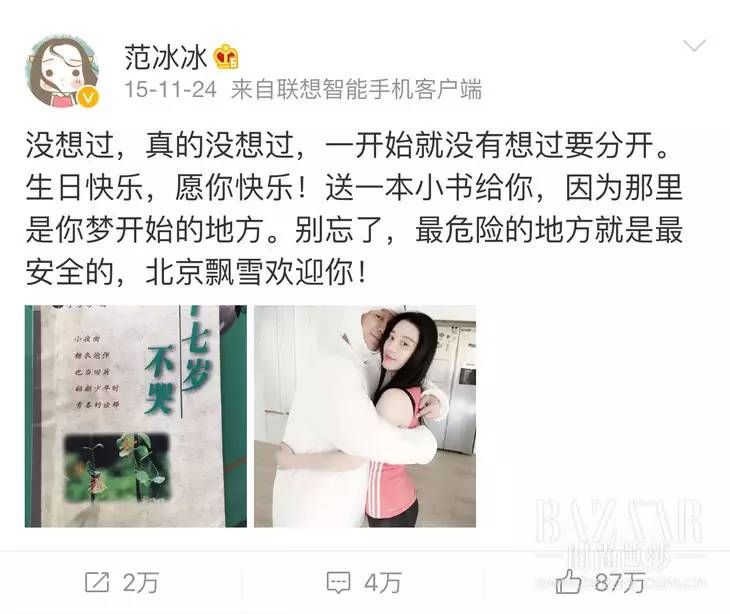Open the book cover photo thumbnail

tap(135, 416)
